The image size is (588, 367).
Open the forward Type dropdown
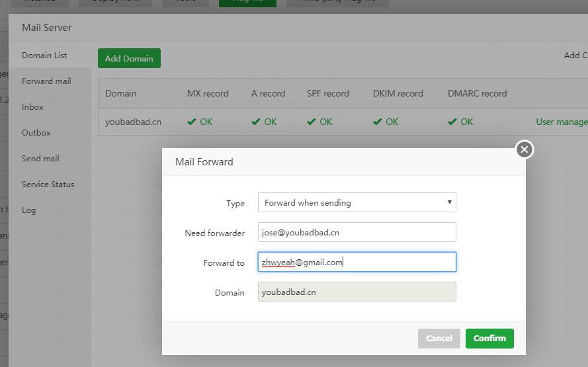[x=357, y=202]
